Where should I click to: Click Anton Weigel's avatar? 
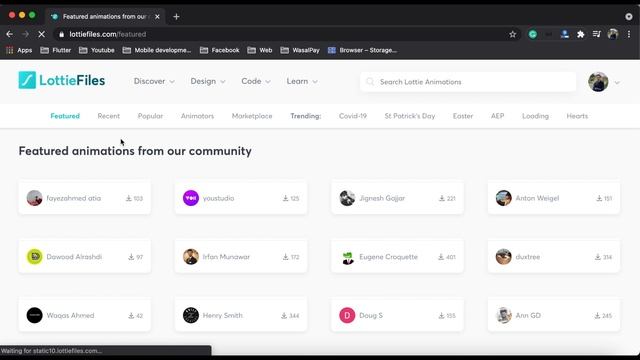click(x=503, y=198)
